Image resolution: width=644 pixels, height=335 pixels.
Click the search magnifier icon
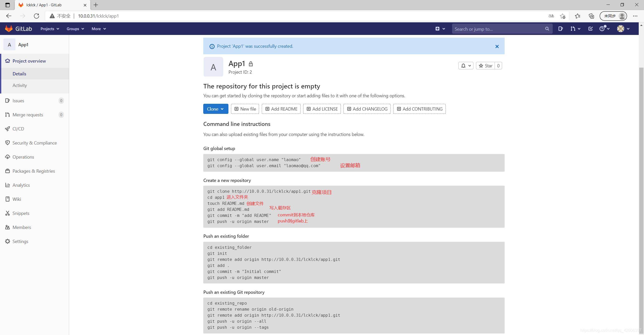click(547, 29)
